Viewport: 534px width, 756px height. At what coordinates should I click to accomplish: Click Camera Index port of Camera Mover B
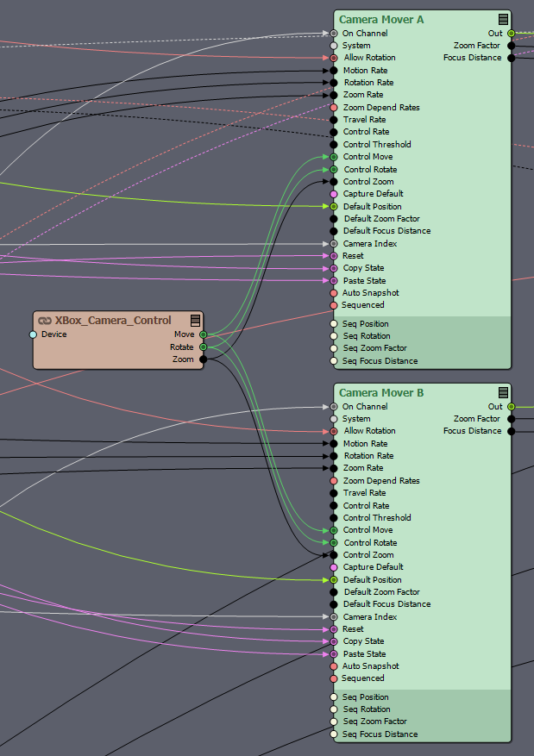333,617
